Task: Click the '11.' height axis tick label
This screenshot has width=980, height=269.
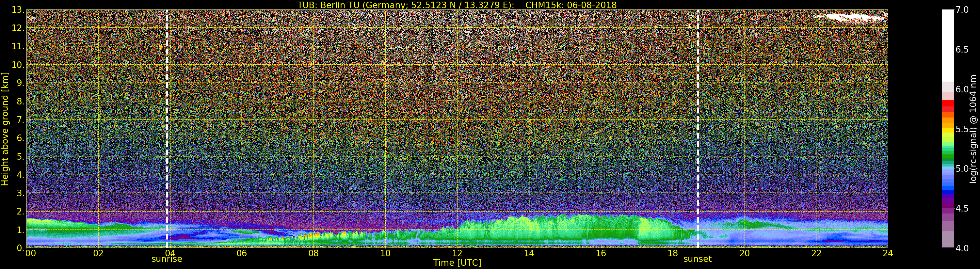Action: [x=18, y=46]
